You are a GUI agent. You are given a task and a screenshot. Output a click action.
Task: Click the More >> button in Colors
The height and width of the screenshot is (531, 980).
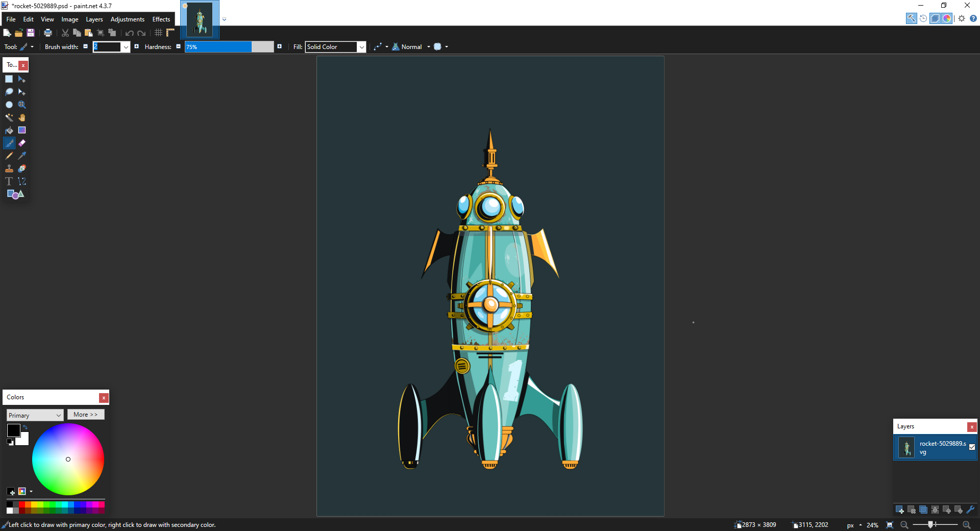(86, 415)
